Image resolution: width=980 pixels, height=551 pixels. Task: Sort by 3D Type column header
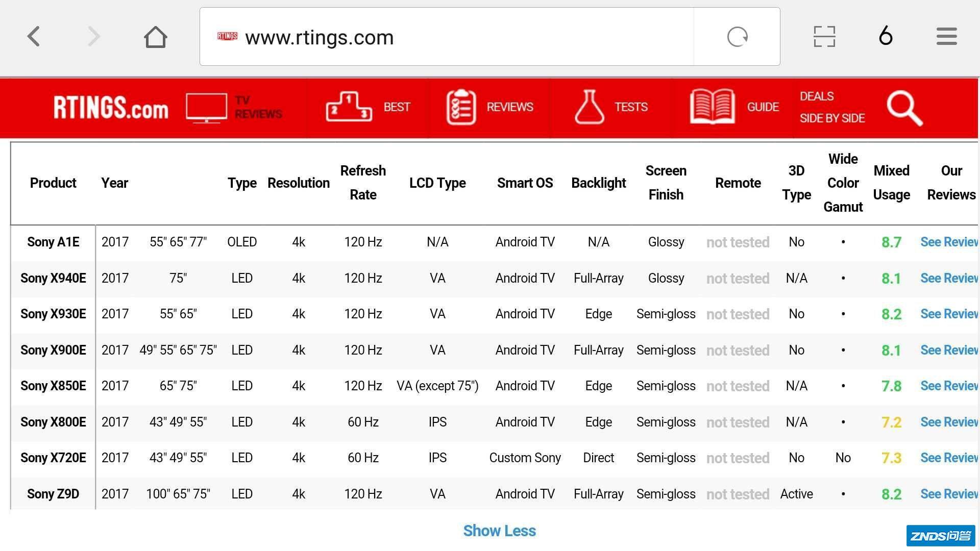point(796,183)
